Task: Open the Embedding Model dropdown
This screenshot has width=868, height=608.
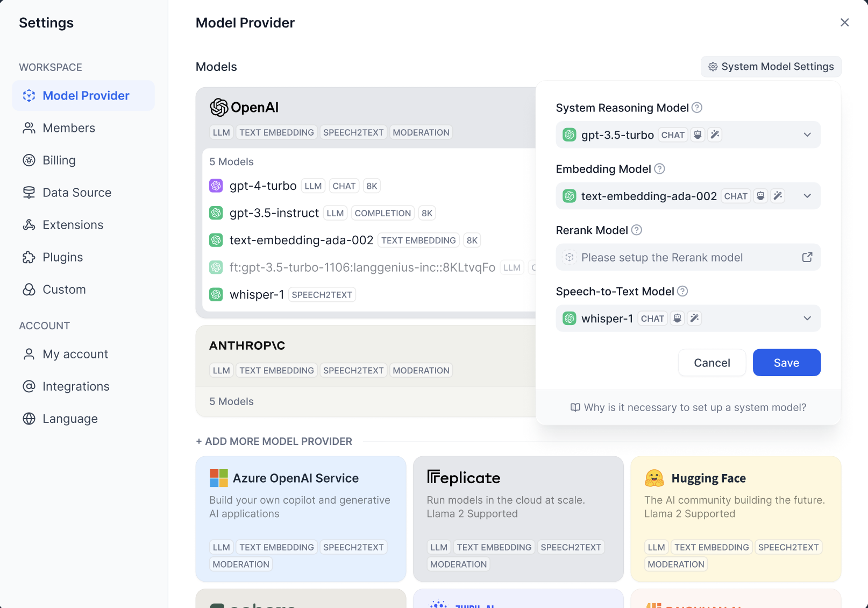Action: (x=807, y=196)
